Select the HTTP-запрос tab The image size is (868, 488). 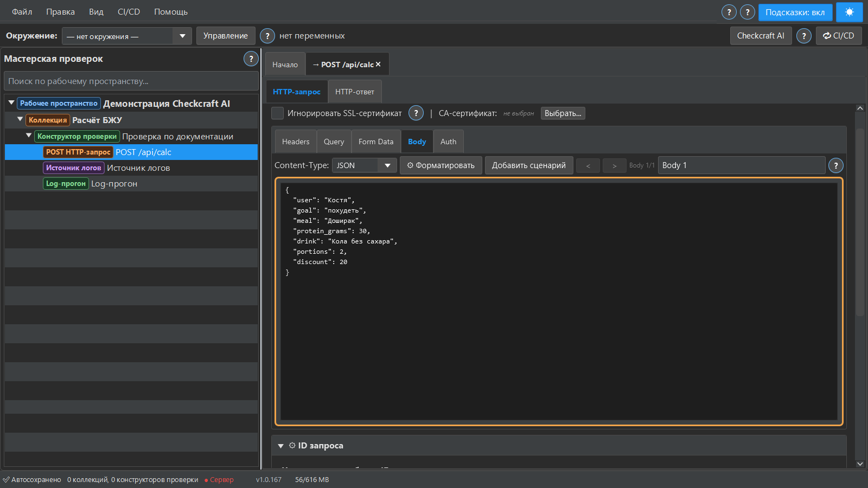[x=297, y=92]
